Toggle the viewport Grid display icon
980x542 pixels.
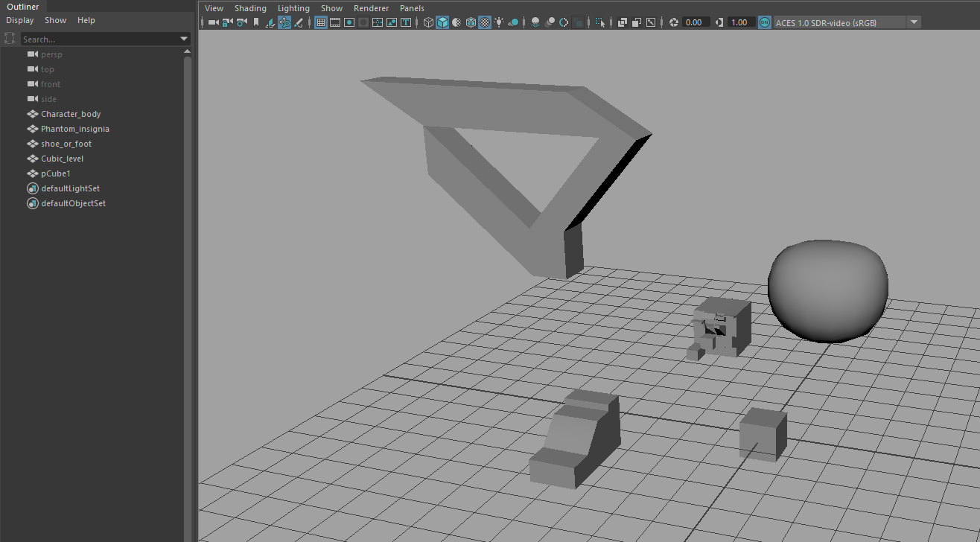pos(321,22)
